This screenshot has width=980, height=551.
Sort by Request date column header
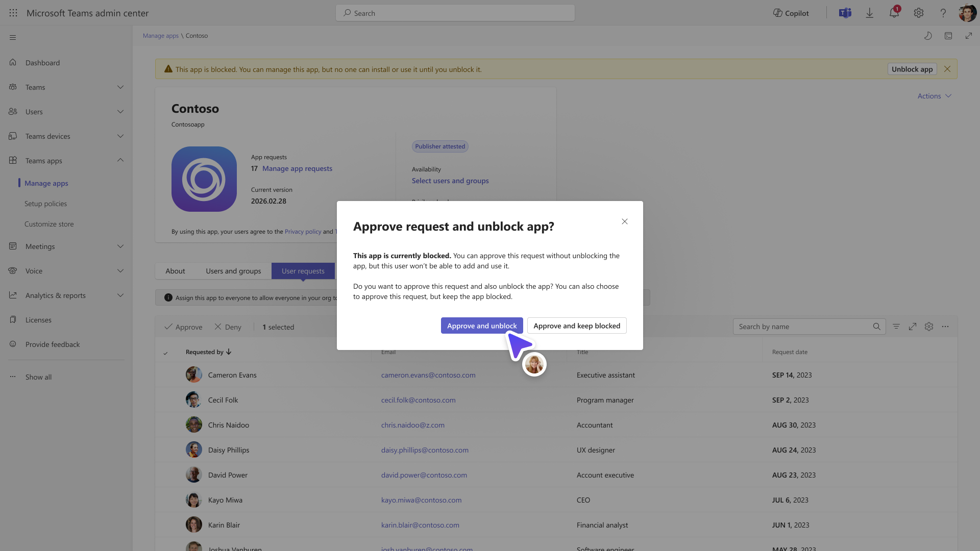click(790, 352)
